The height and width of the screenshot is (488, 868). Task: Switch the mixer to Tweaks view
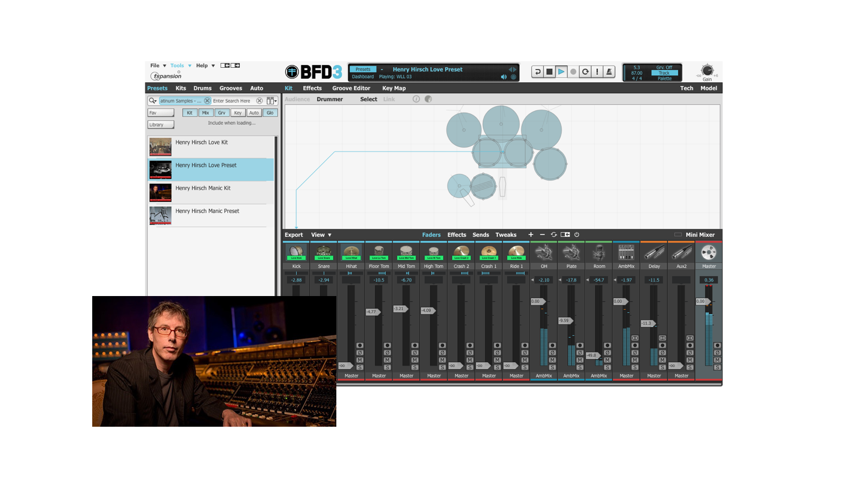pos(506,235)
